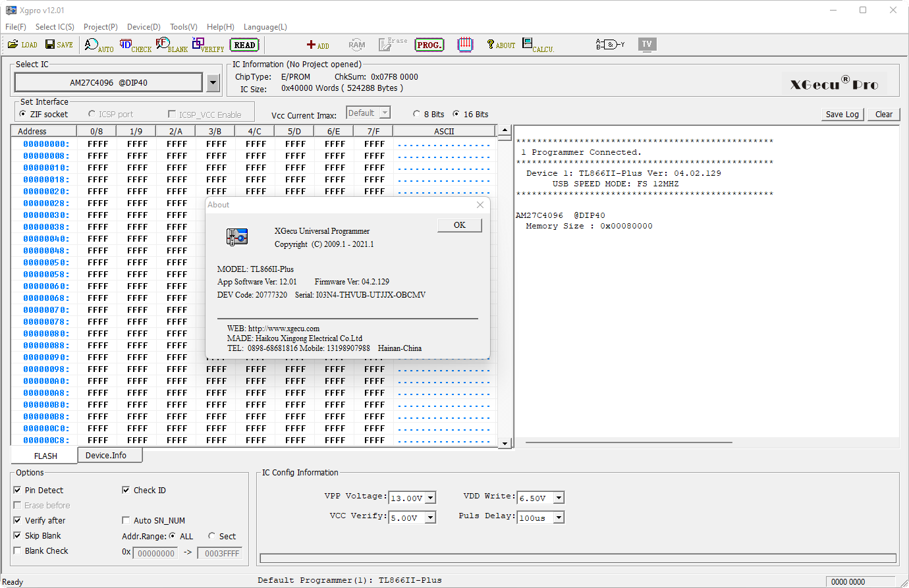Click the address range end field 0003FFFF
This screenshot has width=909, height=588.
click(x=220, y=553)
